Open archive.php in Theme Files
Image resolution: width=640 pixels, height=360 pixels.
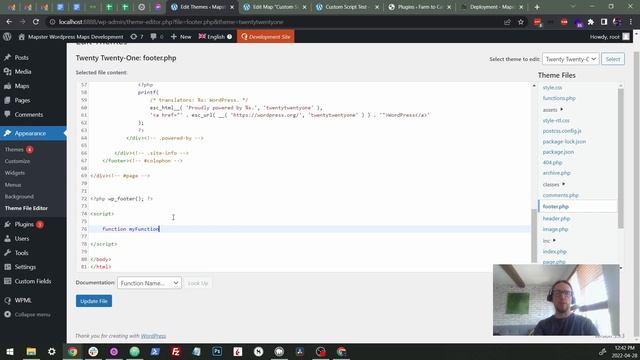click(556, 173)
